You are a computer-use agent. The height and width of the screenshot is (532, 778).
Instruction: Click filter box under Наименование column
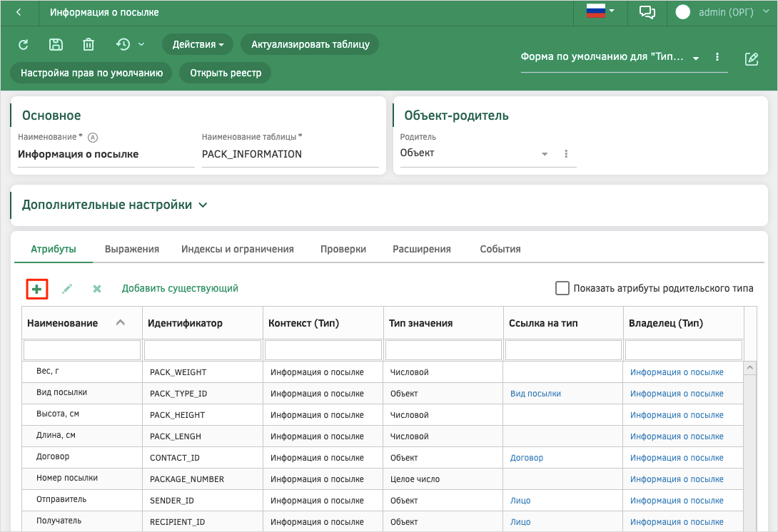click(82, 350)
